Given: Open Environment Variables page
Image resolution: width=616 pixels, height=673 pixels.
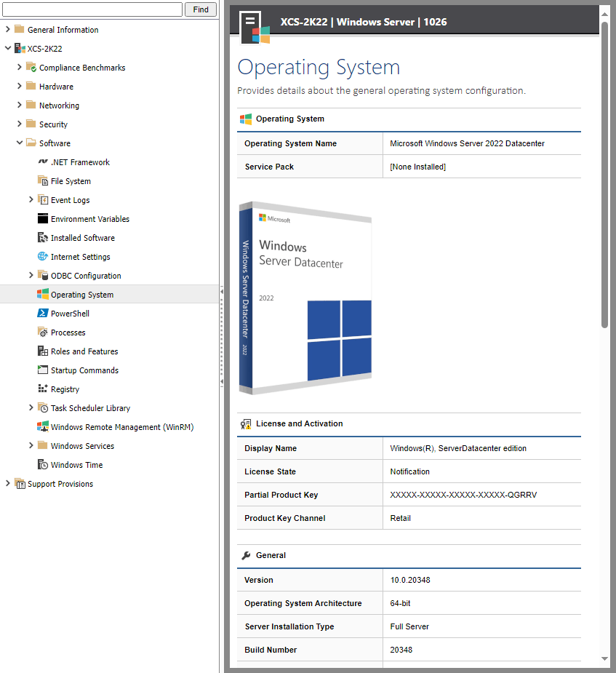Looking at the screenshot, I should (x=90, y=219).
